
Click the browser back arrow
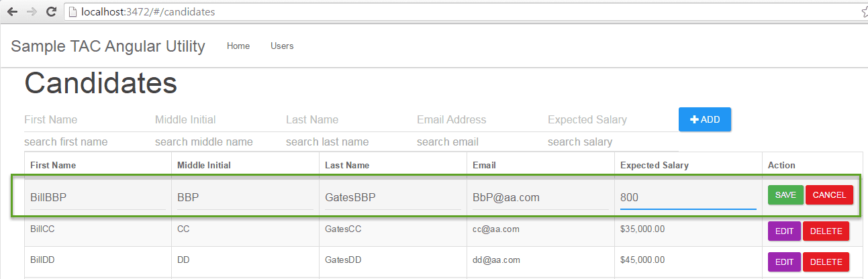[x=12, y=12]
